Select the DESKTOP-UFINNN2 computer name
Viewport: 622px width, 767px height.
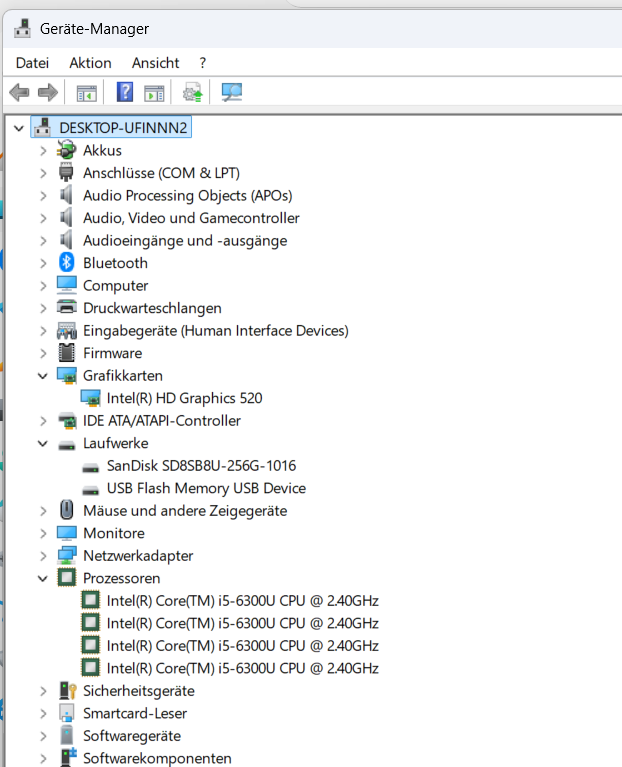point(123,128)
